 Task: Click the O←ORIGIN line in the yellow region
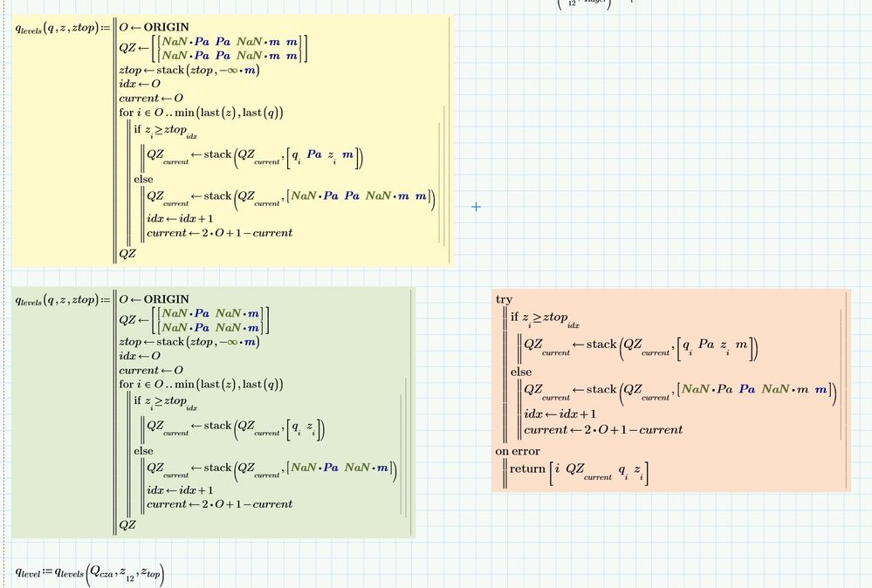154,27
